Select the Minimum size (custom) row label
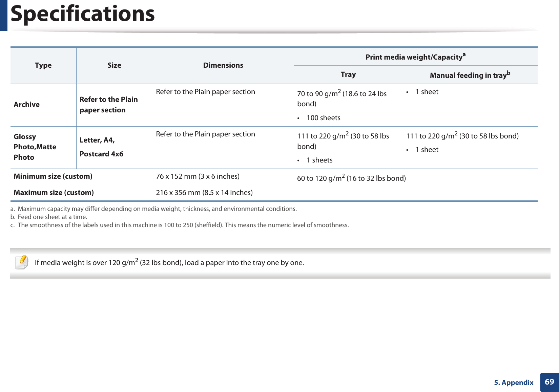The height and width of the screenshot is (392, 559). tap(53, 176)
